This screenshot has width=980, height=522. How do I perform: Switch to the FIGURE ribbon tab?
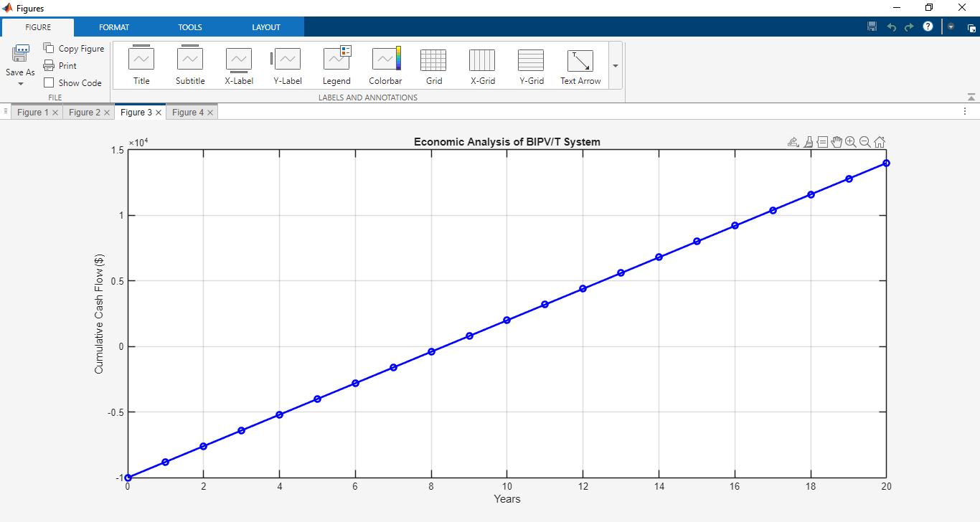(x=38, y=27)
